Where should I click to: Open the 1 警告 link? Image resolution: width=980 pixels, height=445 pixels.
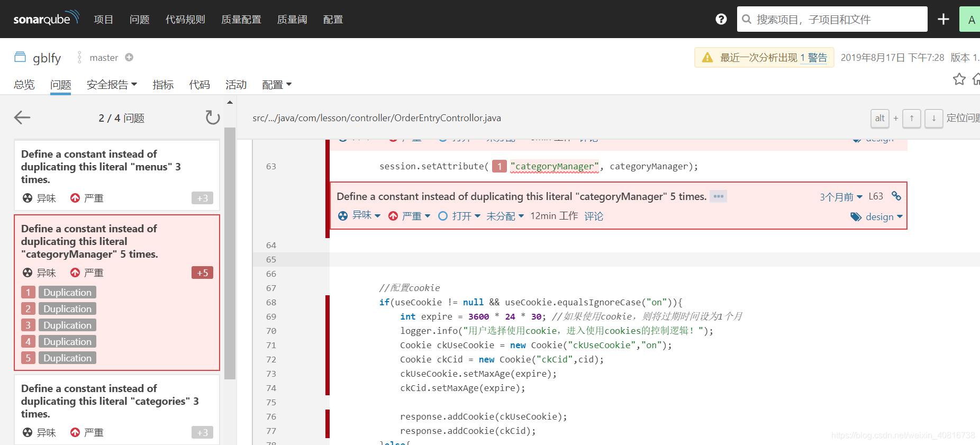point(813,58)
